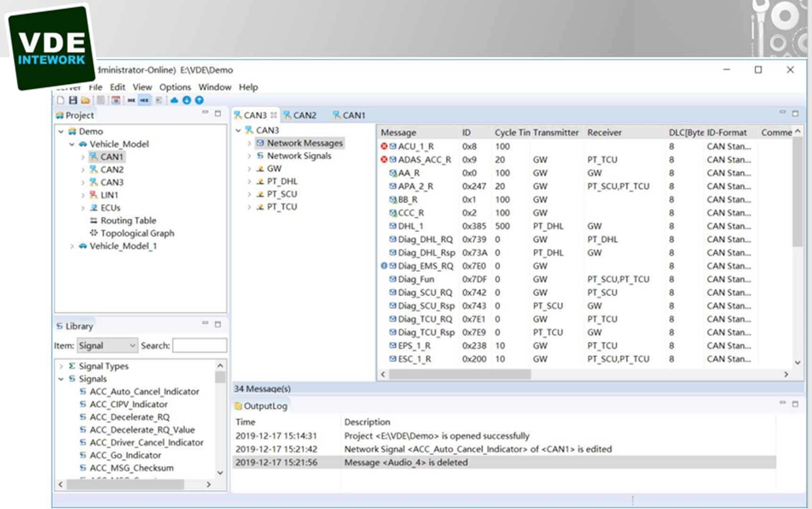This screenshot has height=509, width=812.
Task: Click the blue download arrow icon
Action: 187,100
